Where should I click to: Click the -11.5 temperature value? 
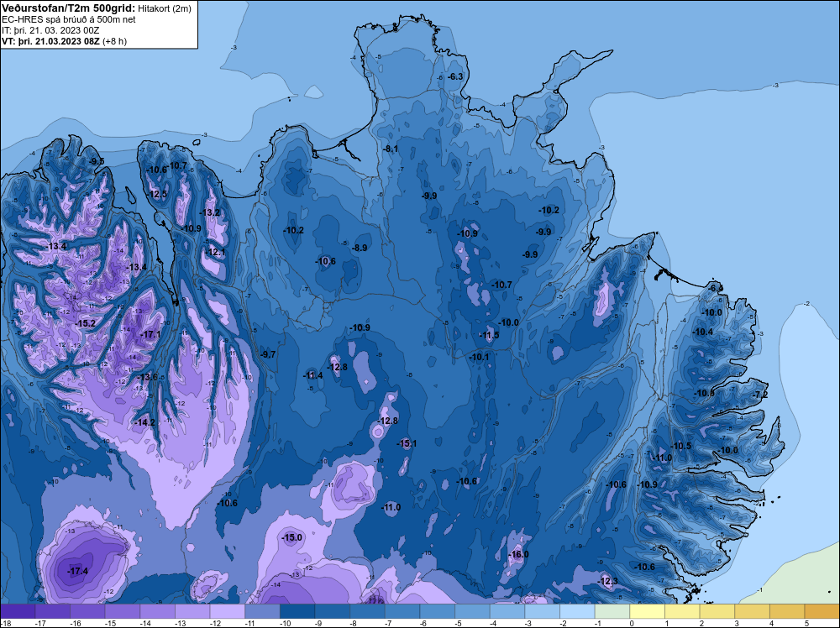click(x=489, y=335)
